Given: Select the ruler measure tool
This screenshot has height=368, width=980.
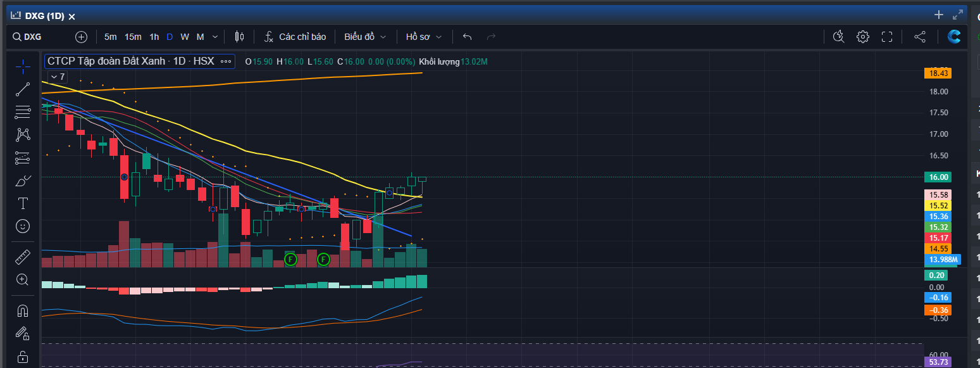Looking at the screenshot, I should pos(23,257).
